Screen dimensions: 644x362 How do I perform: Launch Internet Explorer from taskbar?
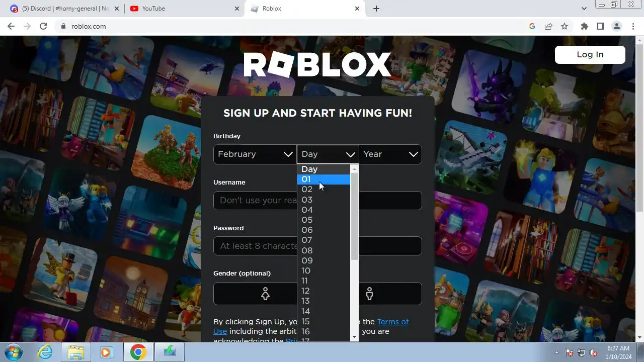(45, 352)
